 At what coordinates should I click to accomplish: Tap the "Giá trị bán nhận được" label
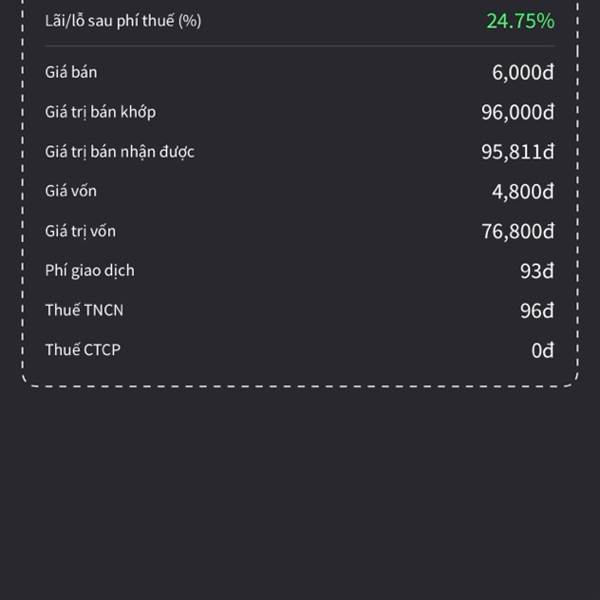pos(119,152)
